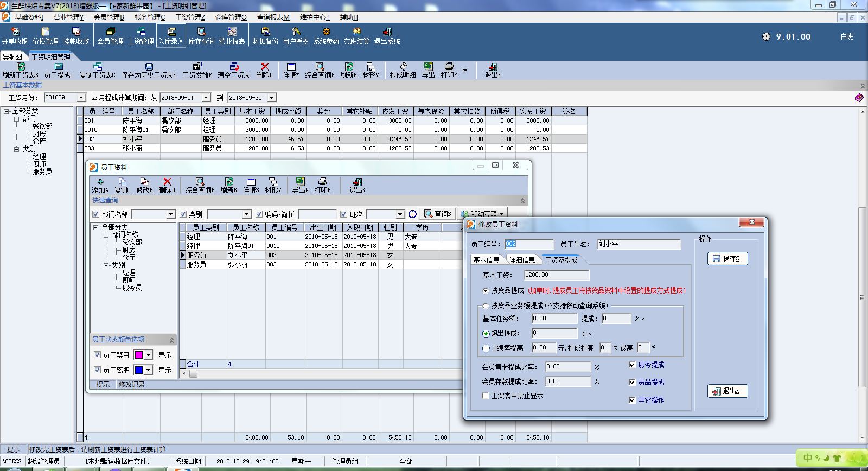
Task: Click 显示 next to 员工禁用
Action: coord(165,355)
